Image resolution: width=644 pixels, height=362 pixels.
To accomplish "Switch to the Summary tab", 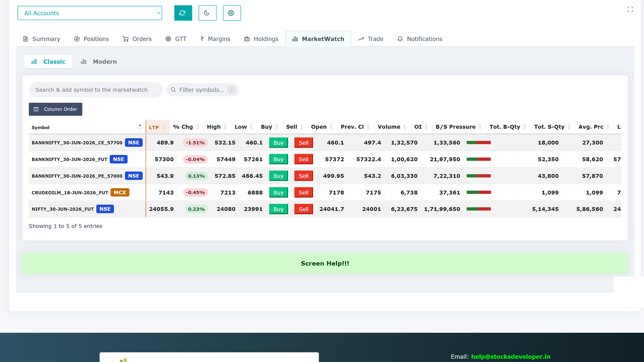I will coord(41,39).
